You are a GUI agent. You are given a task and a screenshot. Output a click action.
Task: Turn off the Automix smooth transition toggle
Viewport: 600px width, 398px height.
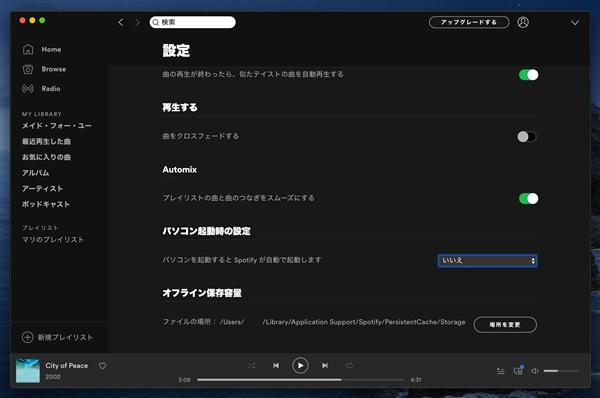coord(528,199)
